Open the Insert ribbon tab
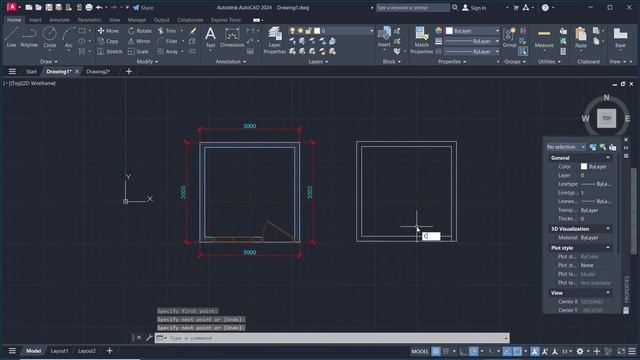Screen dimensions: 640x360 [35, 20]
